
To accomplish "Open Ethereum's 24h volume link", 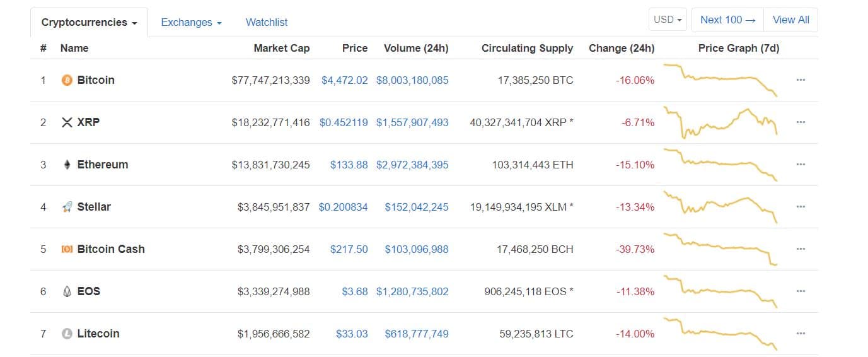I will (x=412, y=165).
